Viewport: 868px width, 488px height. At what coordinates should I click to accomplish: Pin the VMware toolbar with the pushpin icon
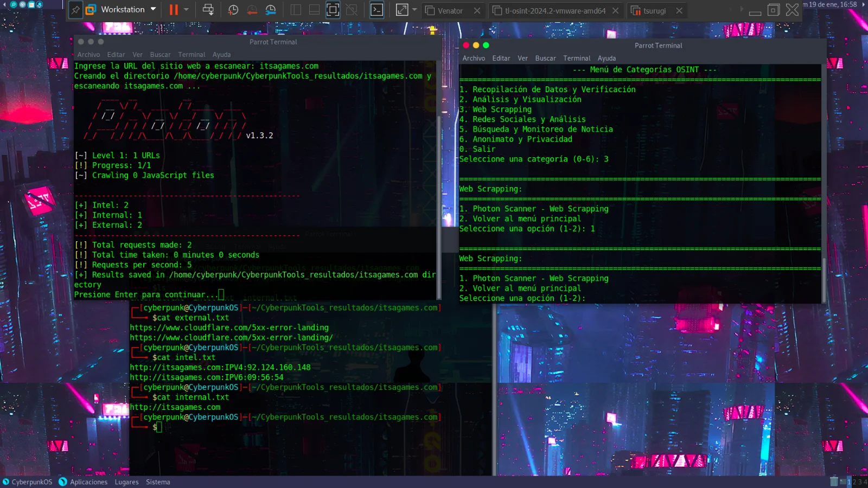(75, 10)
